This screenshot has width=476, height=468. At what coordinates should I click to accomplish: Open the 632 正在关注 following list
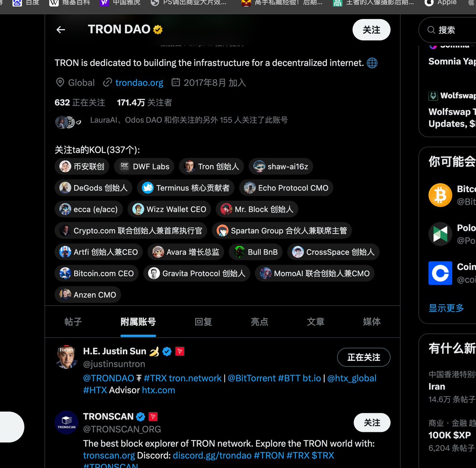point(80,102)
